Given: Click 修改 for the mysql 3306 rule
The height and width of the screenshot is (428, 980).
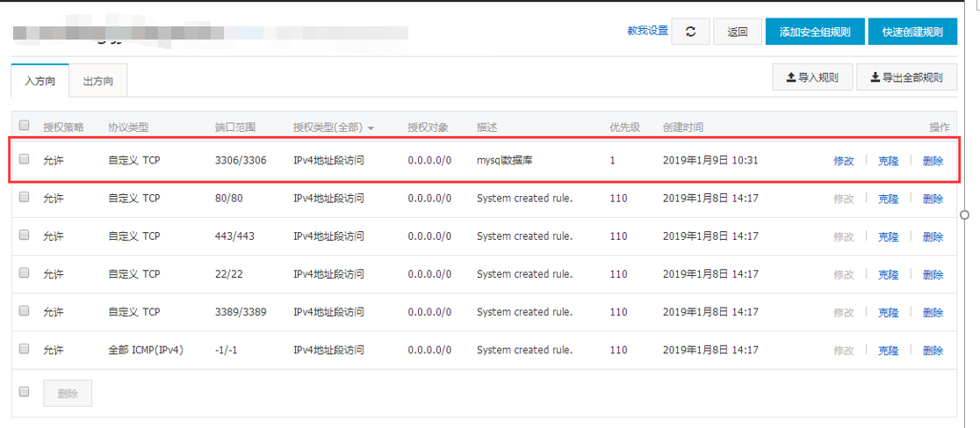Looking at the screenshot, I should pos(843,161).
